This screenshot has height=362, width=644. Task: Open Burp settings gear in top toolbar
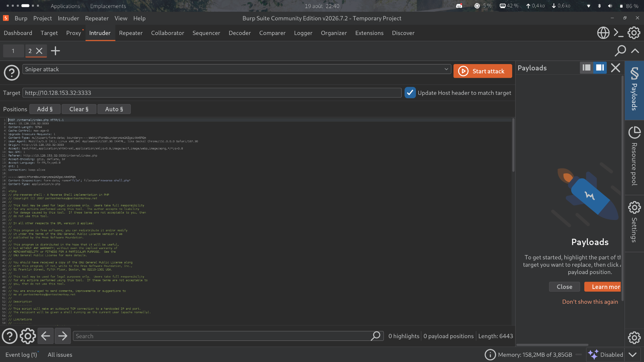(x=634, y=33)
